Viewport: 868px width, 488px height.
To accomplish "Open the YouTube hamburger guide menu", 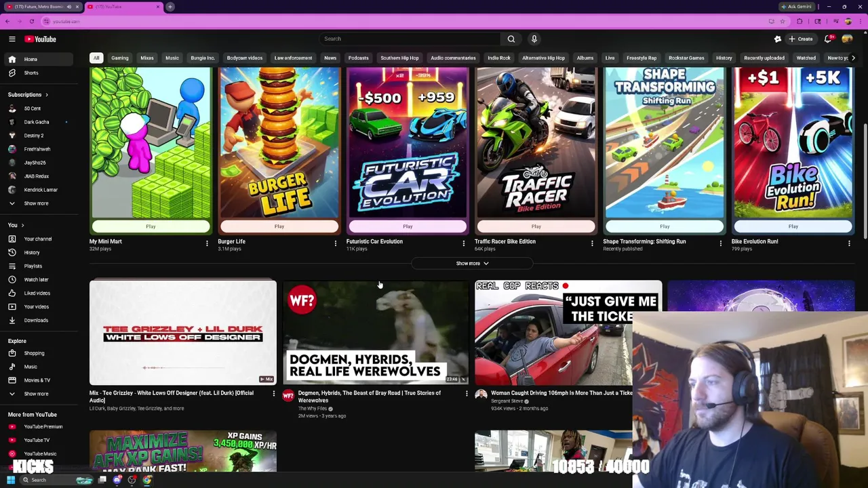I will pyautogui.click(x=12, y=39).
